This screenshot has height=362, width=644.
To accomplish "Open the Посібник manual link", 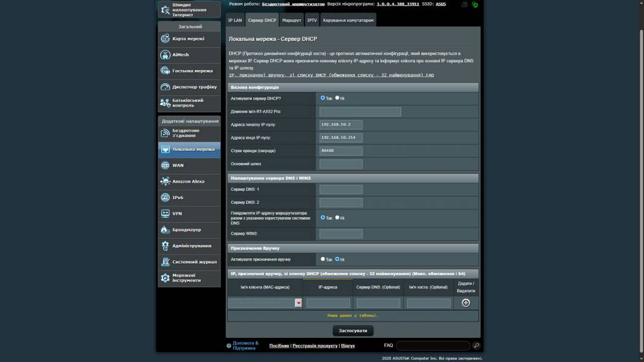I will point(279,346).
